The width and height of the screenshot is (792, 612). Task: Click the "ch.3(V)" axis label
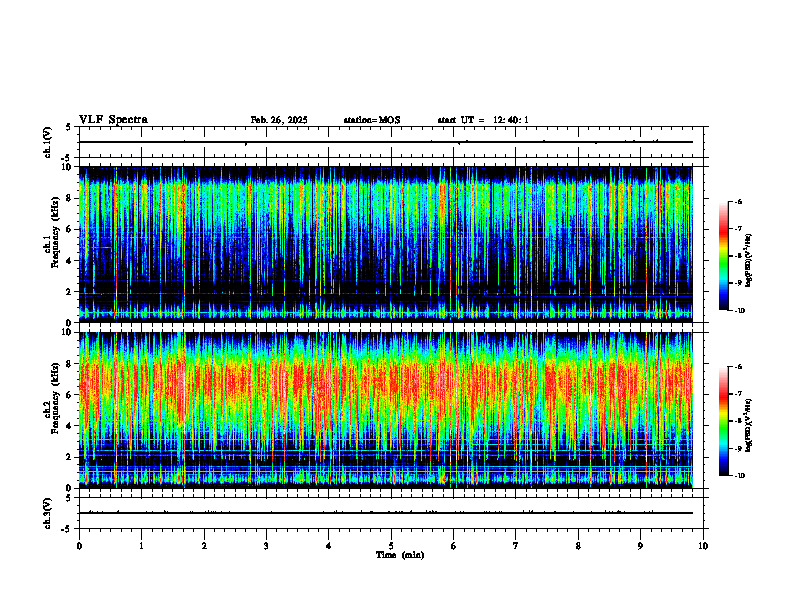(x=48, y=513)
